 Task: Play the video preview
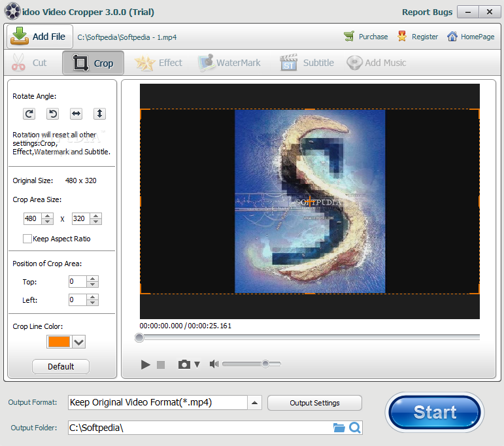(x=145, y=365)
